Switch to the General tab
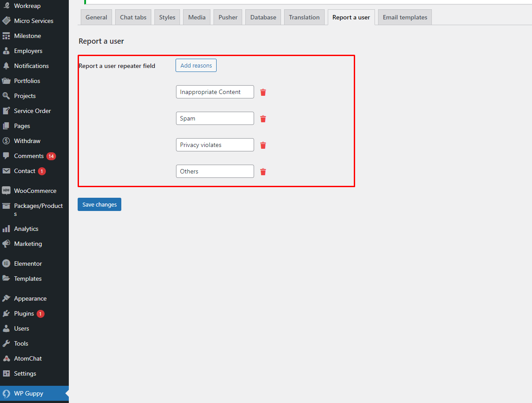This screenshot has width=532, height=403. pos(96,17)
